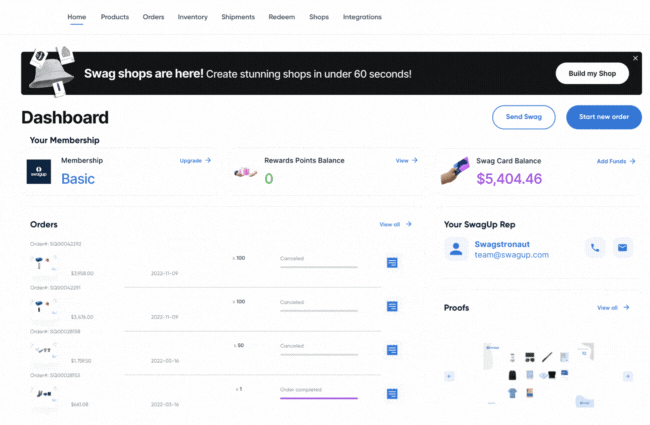Open details icon for $1,759.50 order
650x425 pixels.
(392, 350)
